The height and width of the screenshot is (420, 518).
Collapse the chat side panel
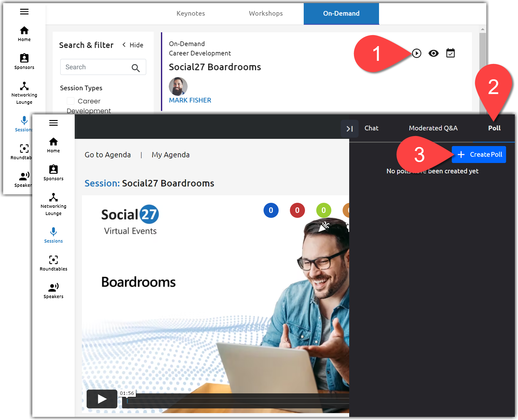(x=350, y=129)
